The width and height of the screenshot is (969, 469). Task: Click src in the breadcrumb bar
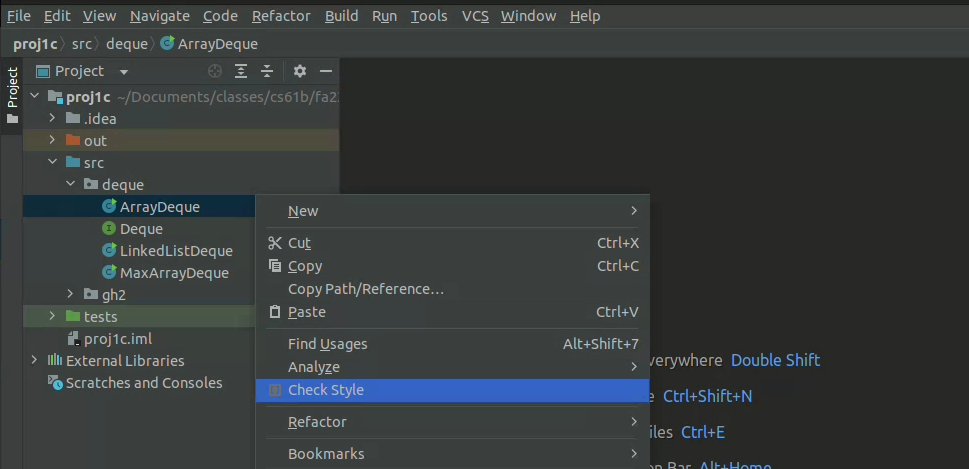click(82, 44)
